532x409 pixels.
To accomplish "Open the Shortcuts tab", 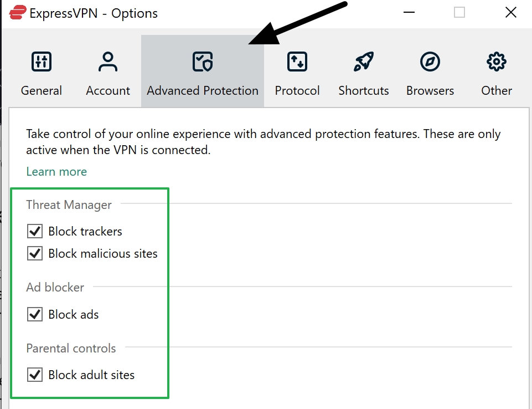I will pyautogui.click(x=363, y=90).
